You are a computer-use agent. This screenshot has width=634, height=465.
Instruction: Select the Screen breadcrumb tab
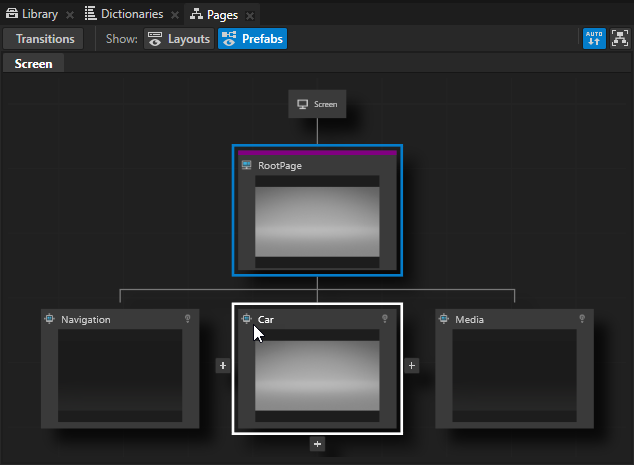coord(33,63)
